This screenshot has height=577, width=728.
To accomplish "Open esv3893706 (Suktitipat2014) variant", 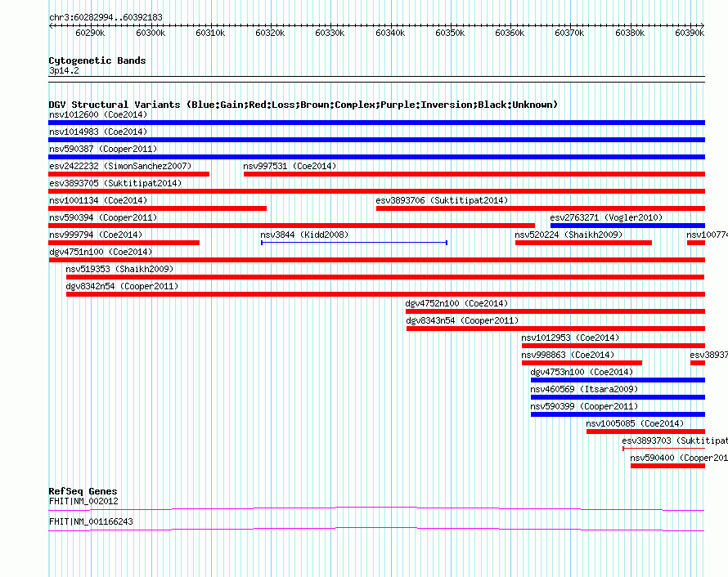I will coord(442,200).
